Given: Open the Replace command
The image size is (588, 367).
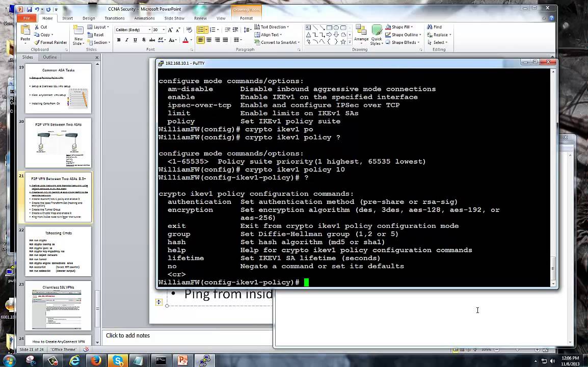Looking at the screenshot, I should (x=439, y=35).
